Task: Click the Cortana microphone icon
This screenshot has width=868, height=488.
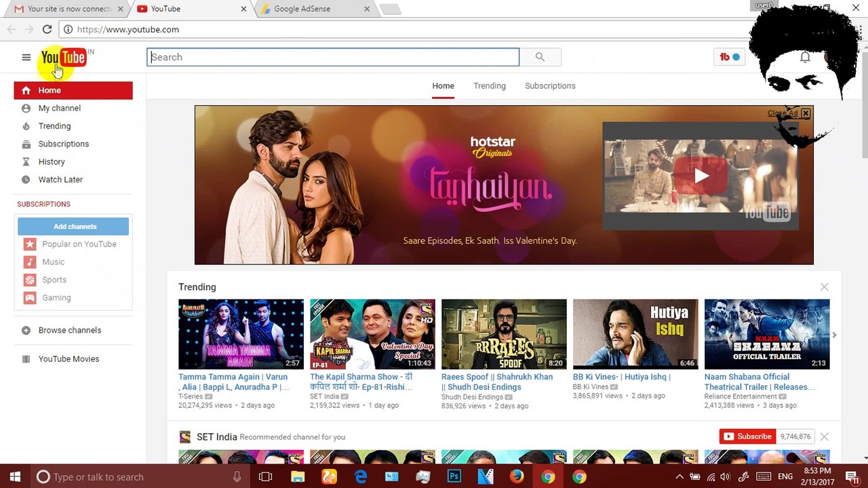Action: [237, 477]
